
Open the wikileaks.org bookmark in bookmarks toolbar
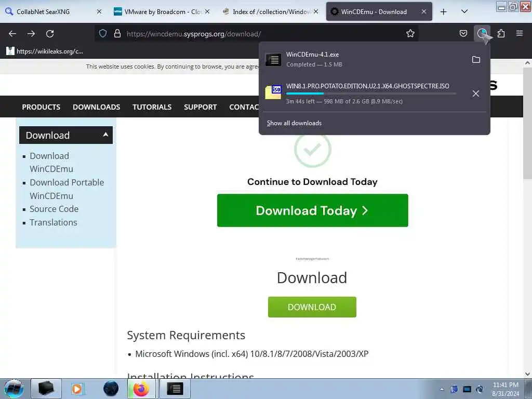(x=45, y=51)
